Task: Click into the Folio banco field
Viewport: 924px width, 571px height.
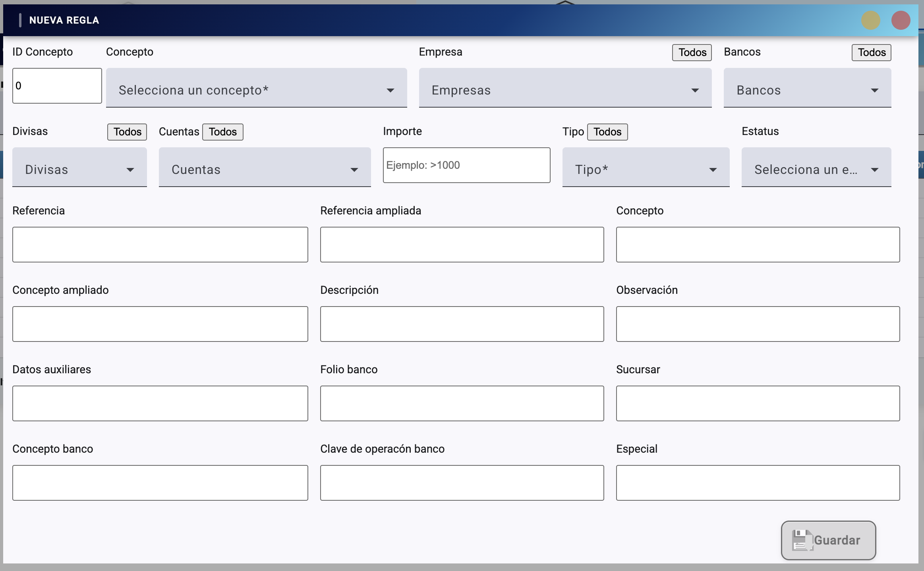Action: [462, 403]
